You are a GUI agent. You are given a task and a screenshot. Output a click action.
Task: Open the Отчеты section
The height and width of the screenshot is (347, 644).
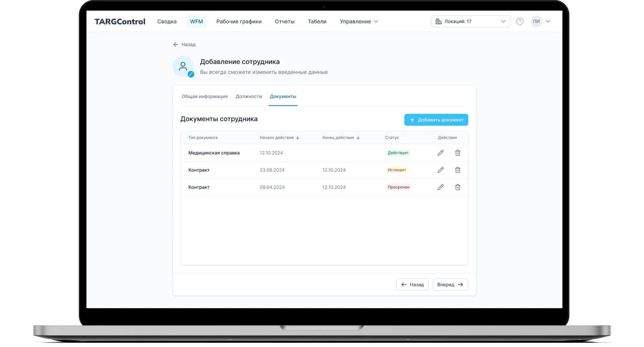click(284, 21)
